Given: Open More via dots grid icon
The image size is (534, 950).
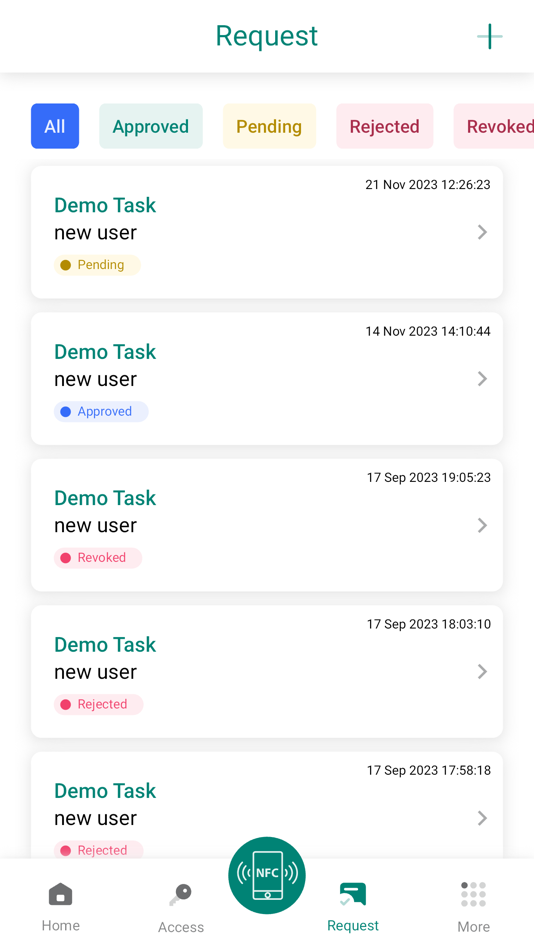Looking at the screenshot, I should pos(473,894).
